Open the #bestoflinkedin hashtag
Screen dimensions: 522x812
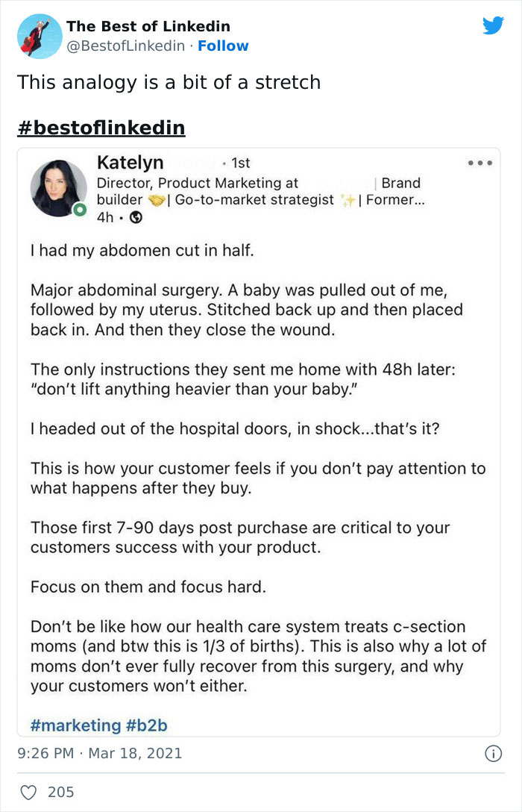click(x=101, y=127)
